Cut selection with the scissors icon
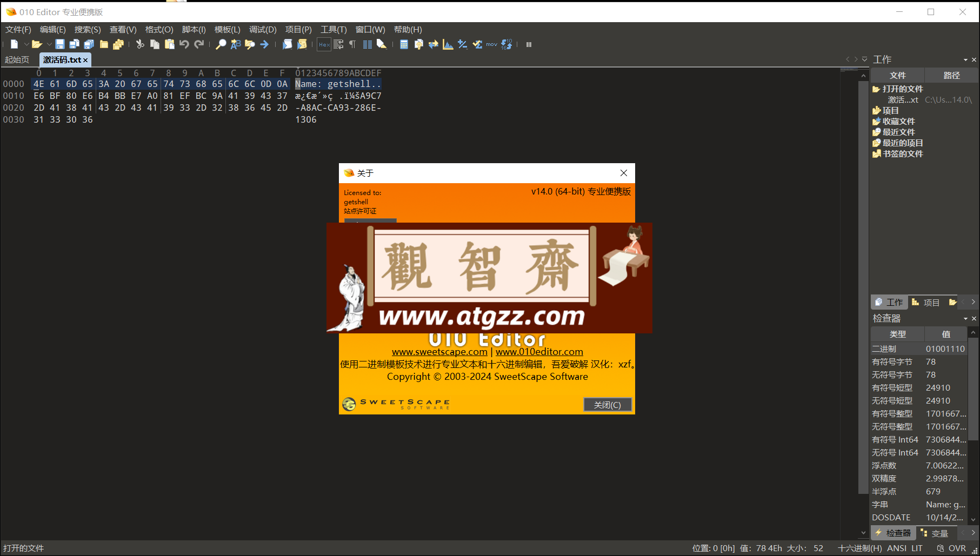The height and width of the screenshot is (556, 980). 140,44
